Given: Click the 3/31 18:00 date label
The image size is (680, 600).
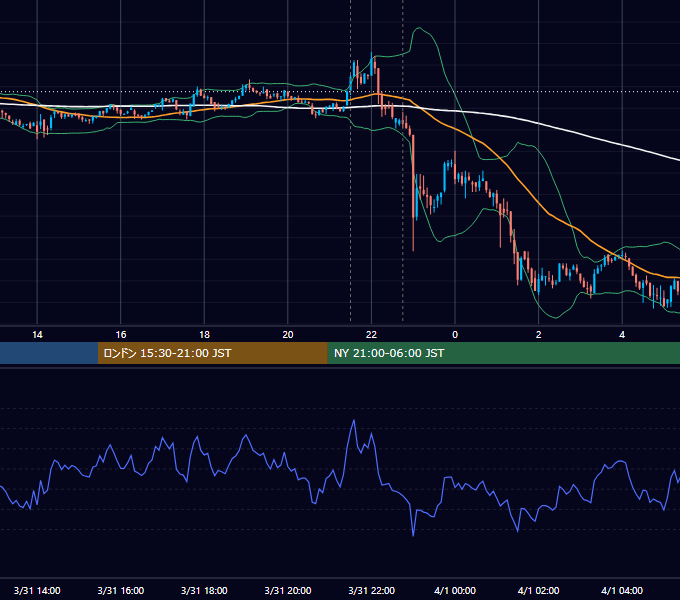Looking at the screenshot, I should (204, 590).
